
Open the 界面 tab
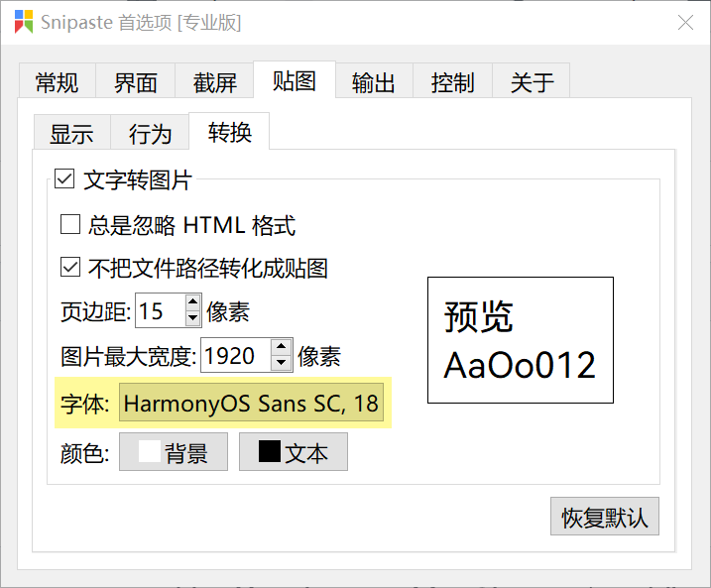pos(135,82)
